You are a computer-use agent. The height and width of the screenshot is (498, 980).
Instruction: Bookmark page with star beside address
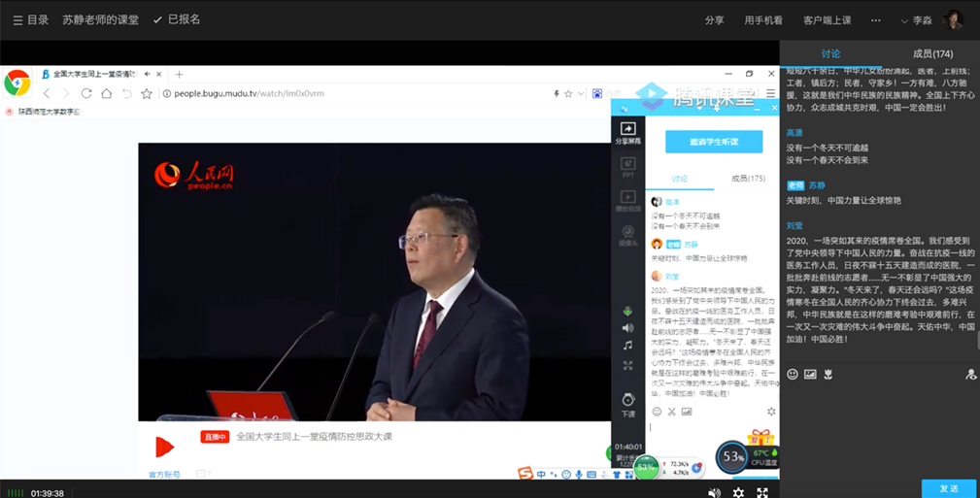pos(147,94)
